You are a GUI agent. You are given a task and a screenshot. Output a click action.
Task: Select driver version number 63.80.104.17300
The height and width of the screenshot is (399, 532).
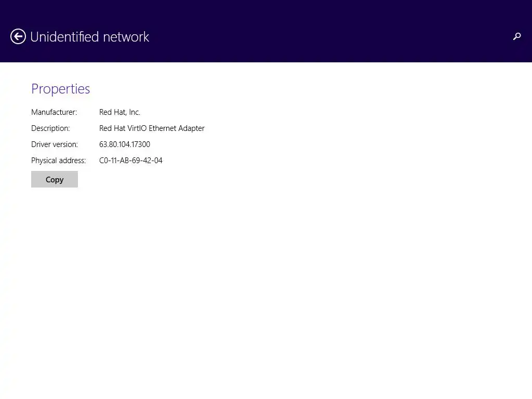coord(125,144)
